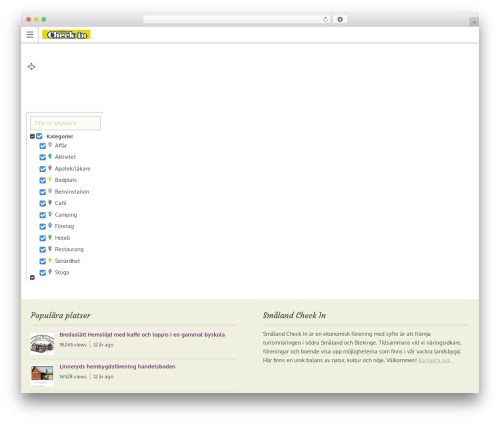This screenshot has width=500, height=423.
Task: Click the Affär map pin icon
Action: coord(50,145)
